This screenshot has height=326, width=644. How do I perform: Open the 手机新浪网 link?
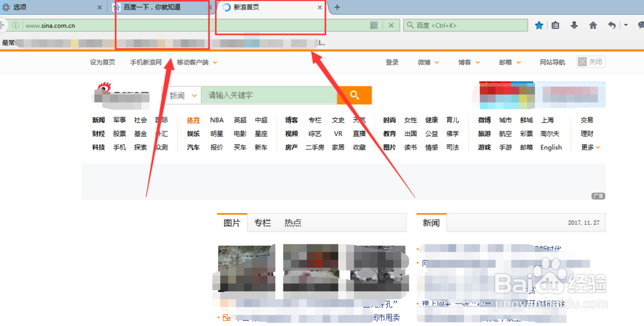[146, 62]
